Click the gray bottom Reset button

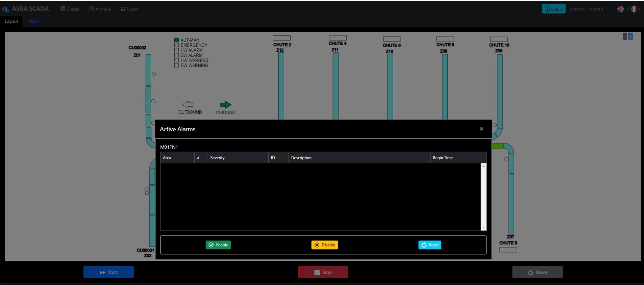(x=537, y=272)
